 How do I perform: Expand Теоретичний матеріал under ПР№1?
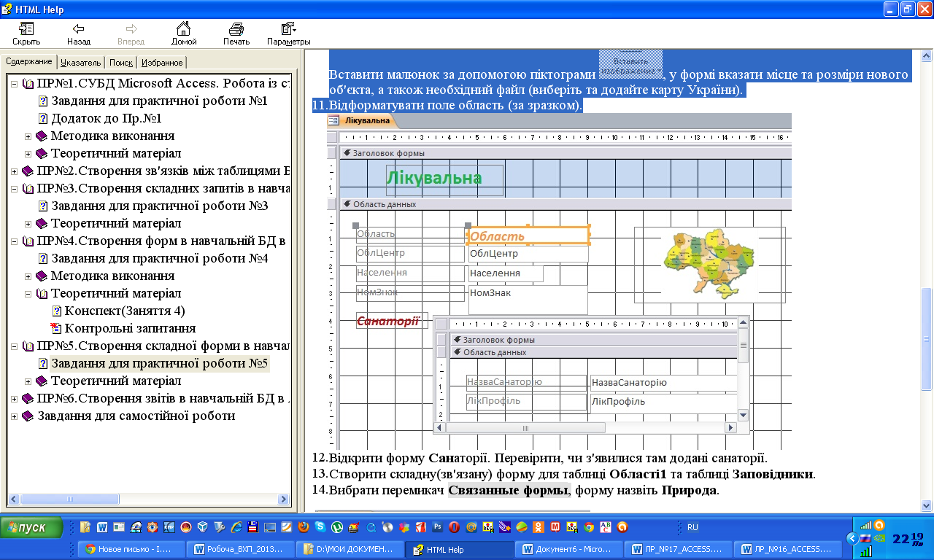click(x=28, y=154)
